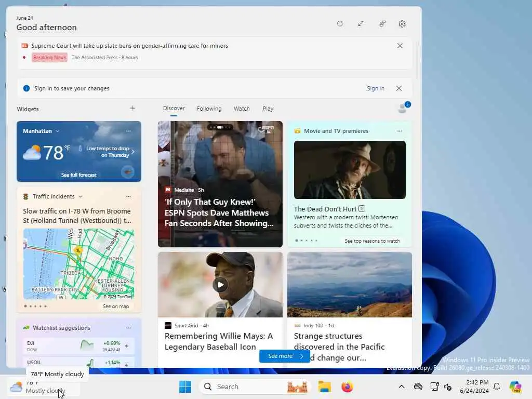Click the USOIL stock row

78,363
